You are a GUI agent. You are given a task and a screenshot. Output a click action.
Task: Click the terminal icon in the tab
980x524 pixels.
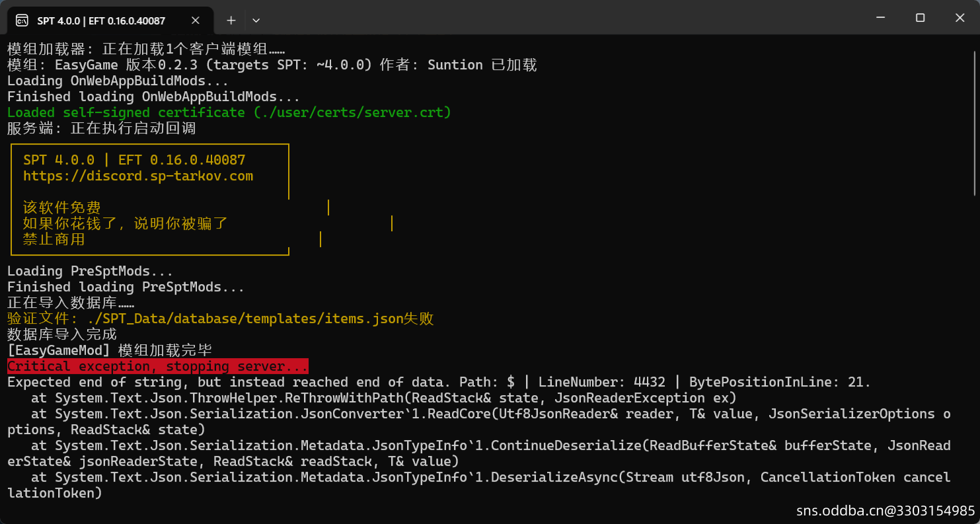pos(22,20)
